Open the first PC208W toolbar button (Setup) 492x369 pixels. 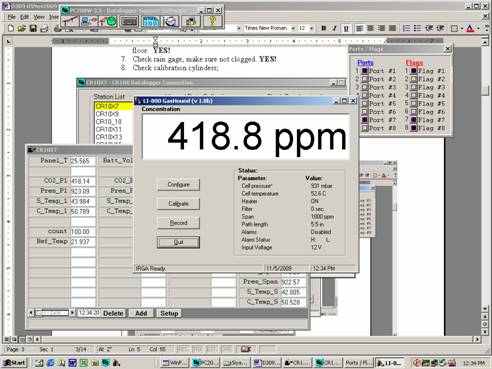point(70,21)
